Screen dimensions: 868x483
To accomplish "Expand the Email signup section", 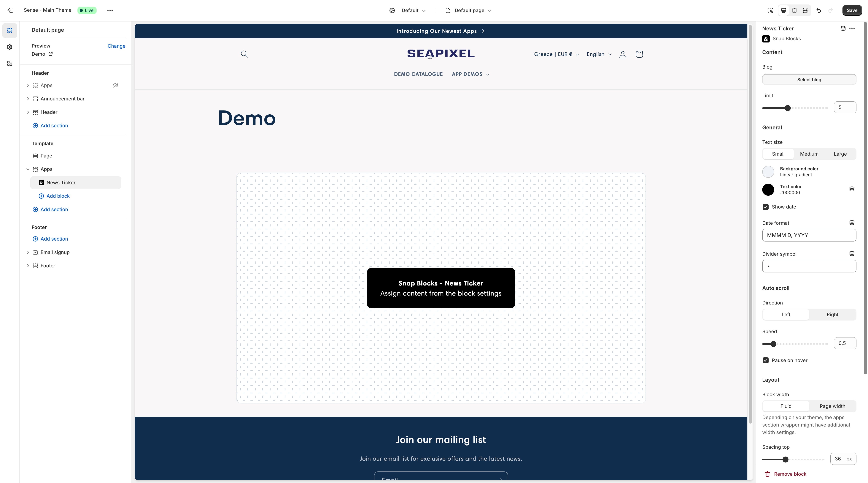I will point(28,252).
